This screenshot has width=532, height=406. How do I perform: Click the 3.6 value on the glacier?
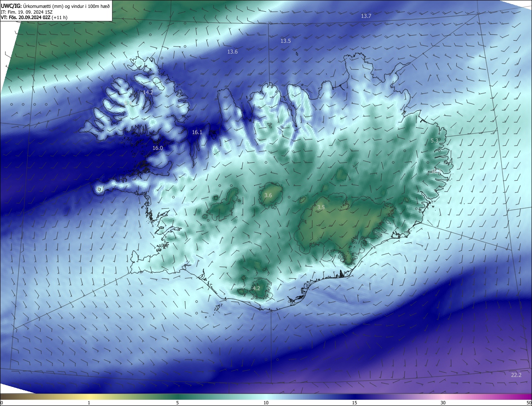tap(268, 195)
